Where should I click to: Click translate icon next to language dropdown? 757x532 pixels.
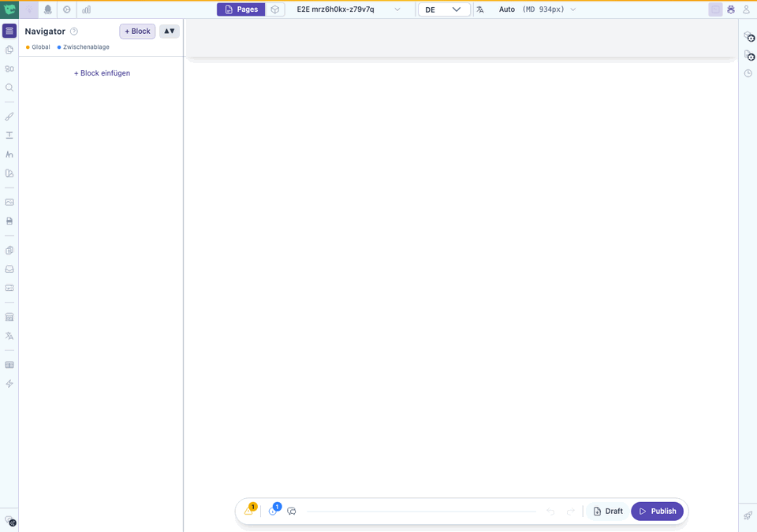pos(480,9)
